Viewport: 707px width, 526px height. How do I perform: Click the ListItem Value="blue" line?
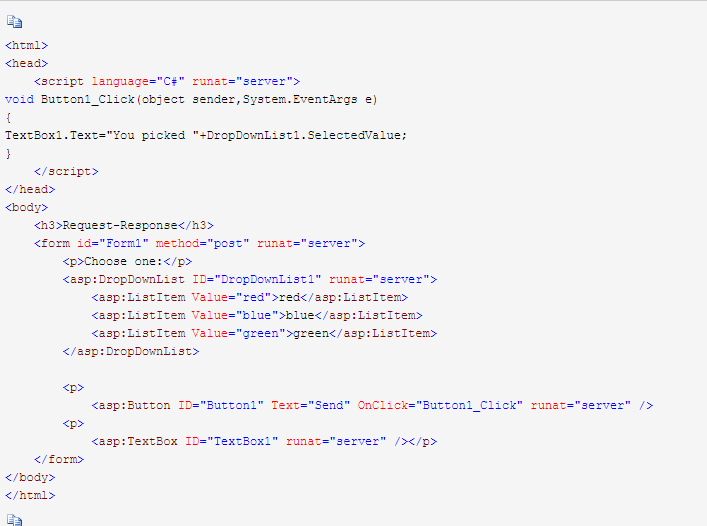click(257, 316)
